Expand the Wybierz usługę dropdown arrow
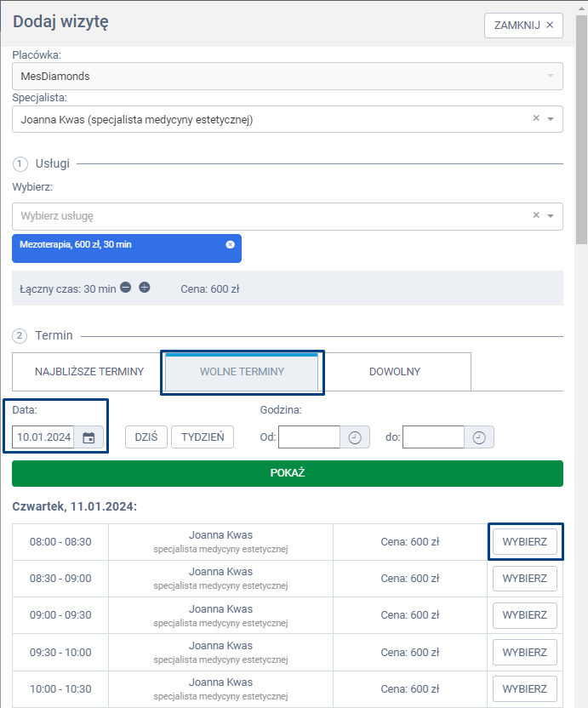Image resolution: width=588 pixels, height=708 pixels. click(x=551, y=216)
